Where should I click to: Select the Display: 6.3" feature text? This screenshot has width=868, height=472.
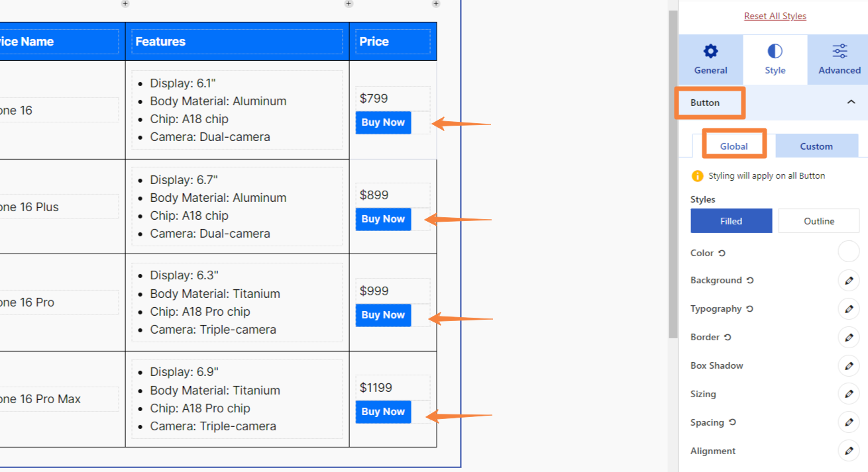click(x=184, y=275)
